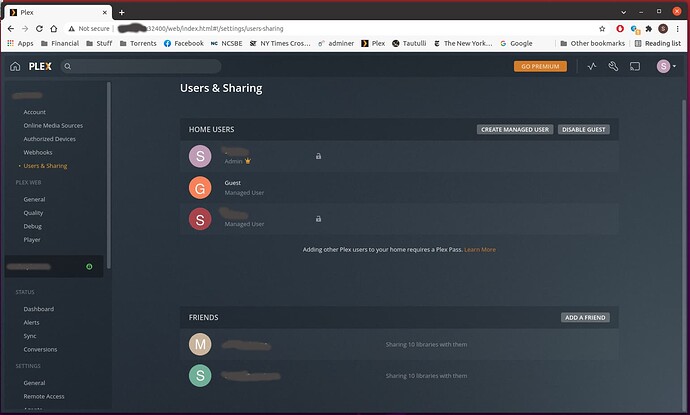The image size is (690, 415).
Task: Open Account settings in sidebar
Action: (34, 112)
